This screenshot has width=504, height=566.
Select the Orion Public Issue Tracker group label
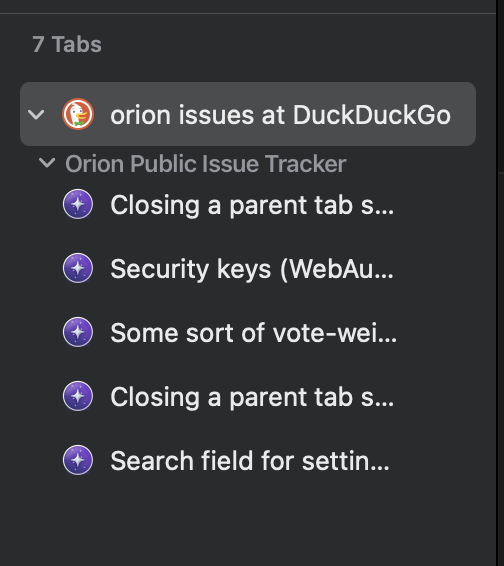[205, 164]
